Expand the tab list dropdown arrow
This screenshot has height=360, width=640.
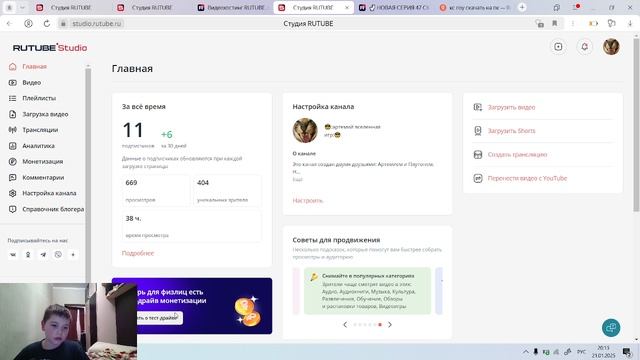tap(22, 7)
